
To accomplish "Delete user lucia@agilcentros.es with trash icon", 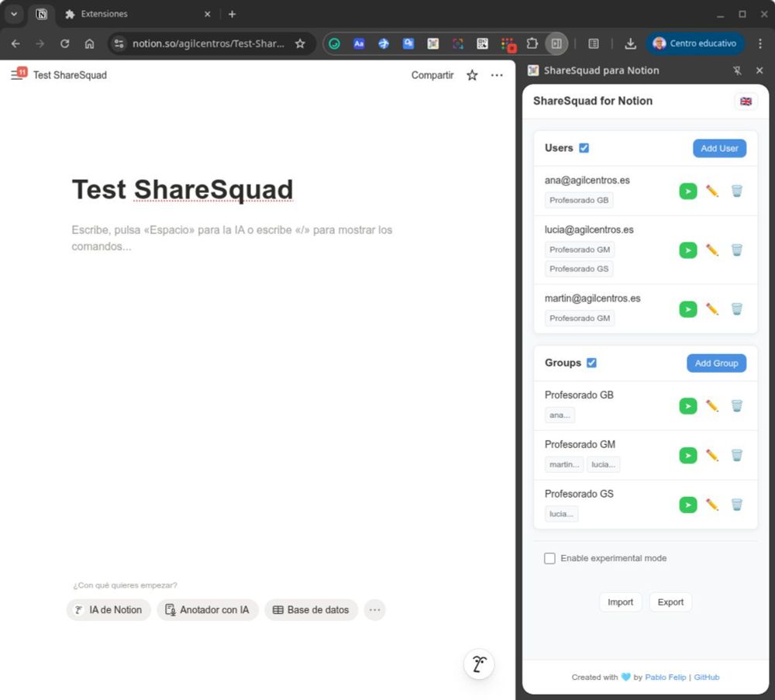I will point(736,250).
